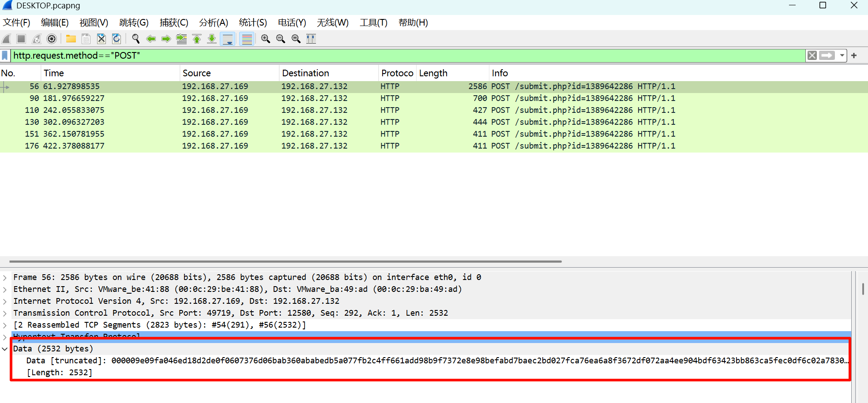Toggle auto-scroll during live capture

coord(228,39)
